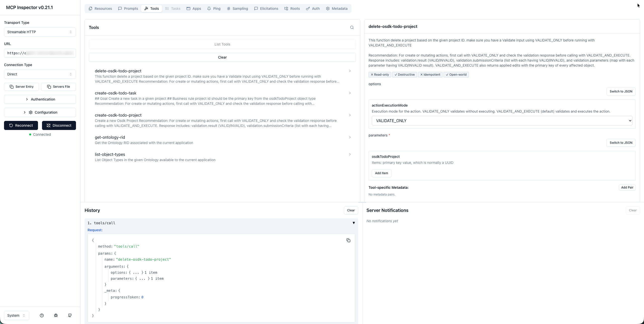Open the System theme selector

point(16,315)
